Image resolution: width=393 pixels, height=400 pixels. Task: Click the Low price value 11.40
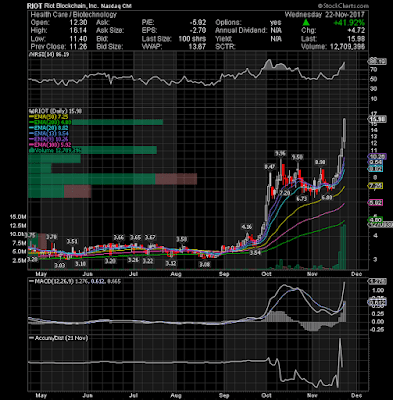(x=79, y=39)
